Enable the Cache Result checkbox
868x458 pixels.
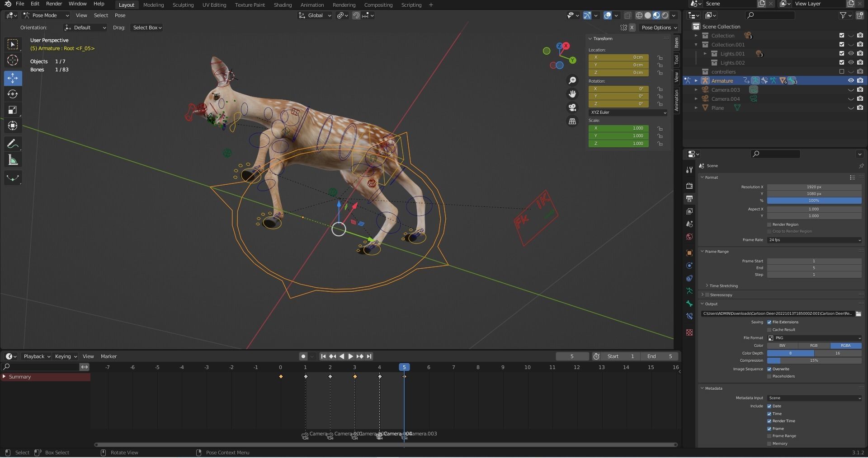(769, 330)
